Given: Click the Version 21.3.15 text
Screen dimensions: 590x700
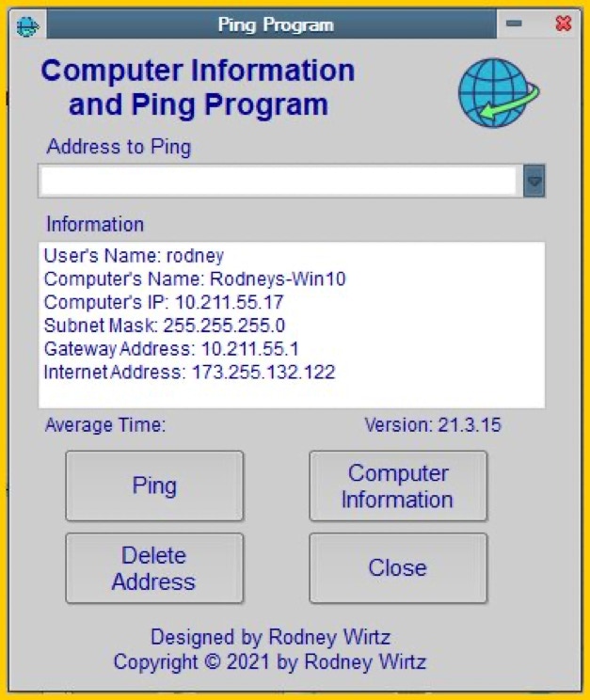Looking at the screenshot, I should (432, 425).
